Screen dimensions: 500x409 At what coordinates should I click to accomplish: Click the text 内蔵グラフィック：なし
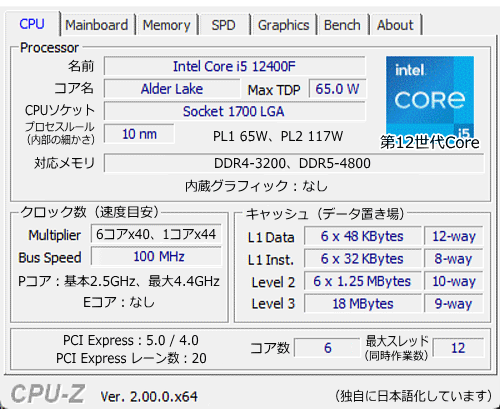(256, 186)
